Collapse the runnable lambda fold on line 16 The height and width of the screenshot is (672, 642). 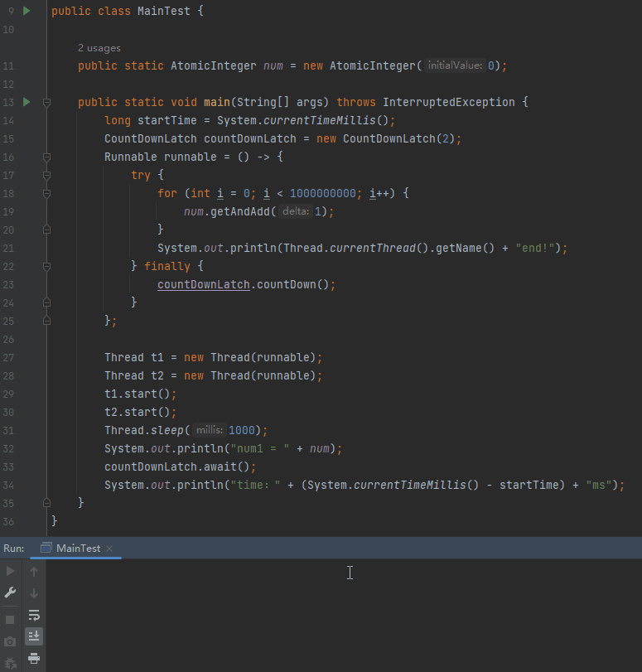46,157
